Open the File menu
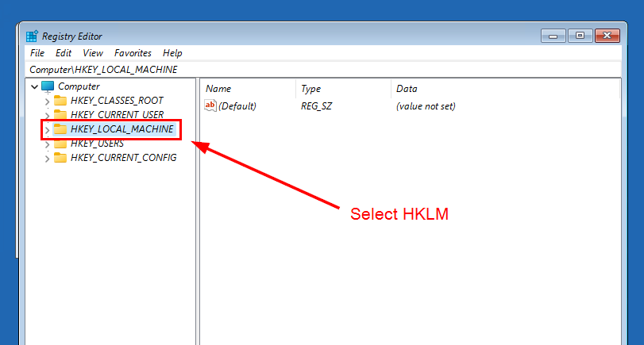Viewport: 644px width, 345px height. coord(37,53)
